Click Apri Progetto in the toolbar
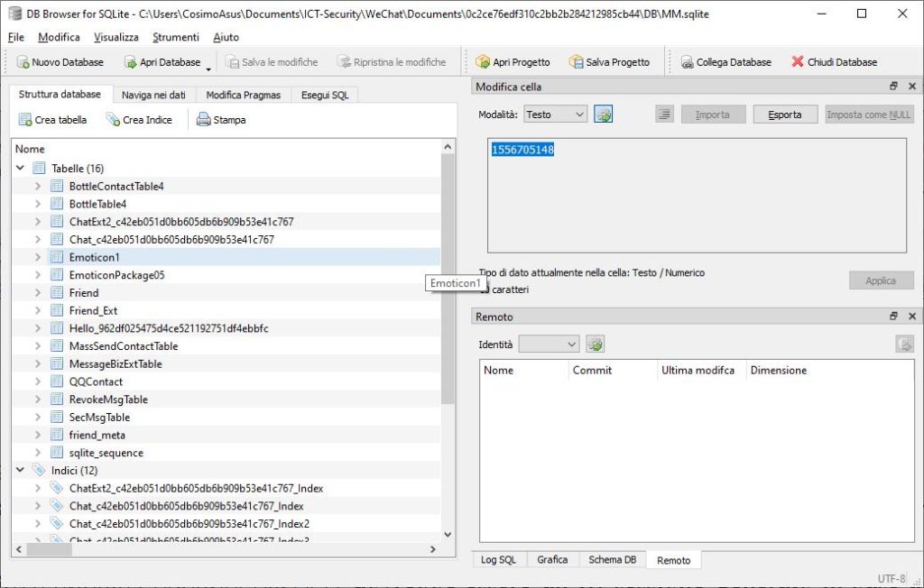Image resolution: width=924 pixels, height=588 pixels. [x=513, y=62]
